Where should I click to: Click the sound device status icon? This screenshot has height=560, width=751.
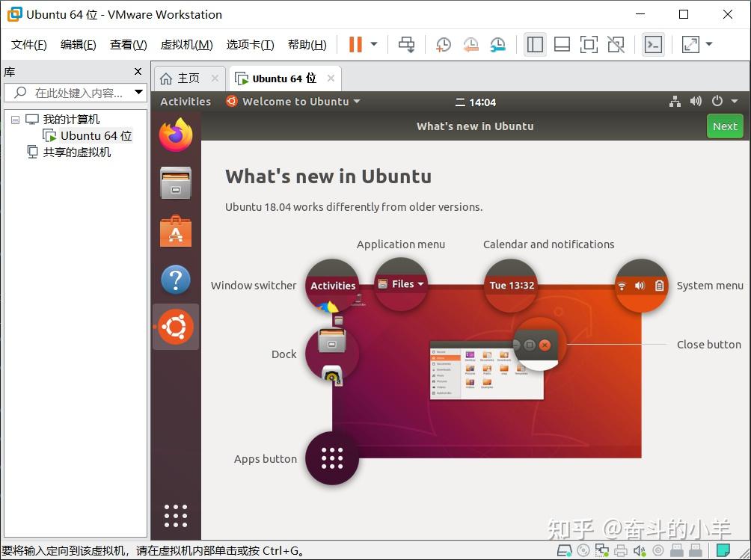[639, 550]
